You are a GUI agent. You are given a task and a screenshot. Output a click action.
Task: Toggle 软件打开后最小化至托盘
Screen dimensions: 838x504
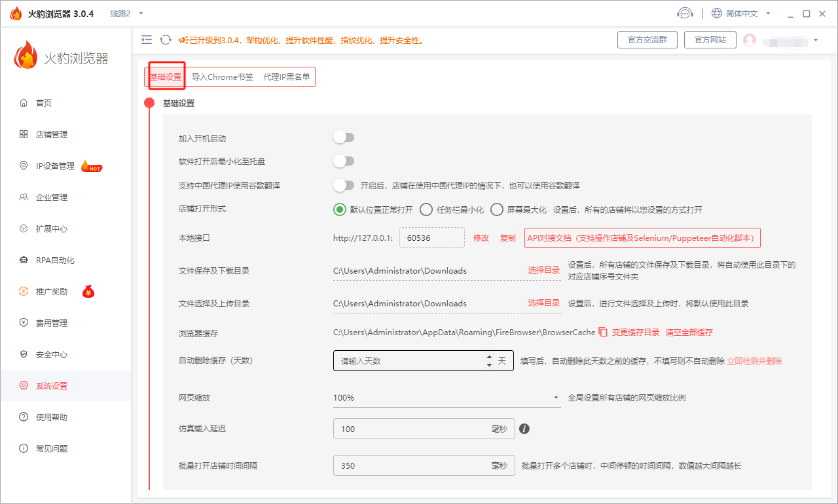344,160
